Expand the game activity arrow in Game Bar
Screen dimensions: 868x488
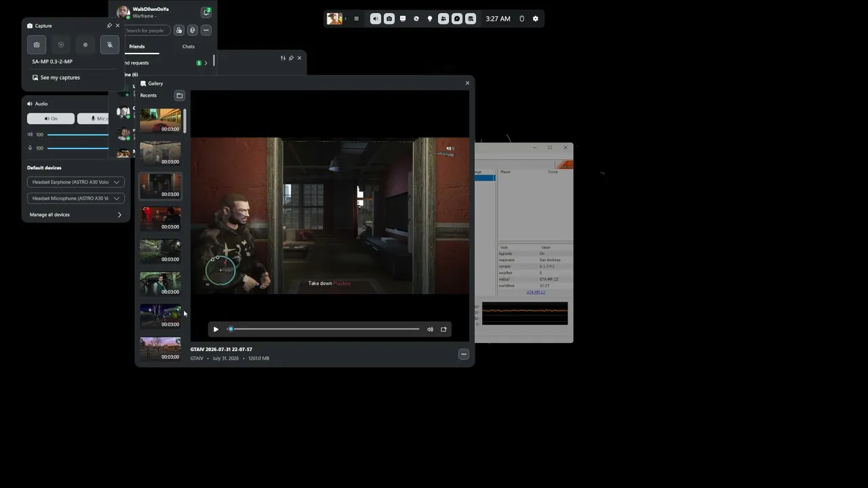(x=345, y=19)
